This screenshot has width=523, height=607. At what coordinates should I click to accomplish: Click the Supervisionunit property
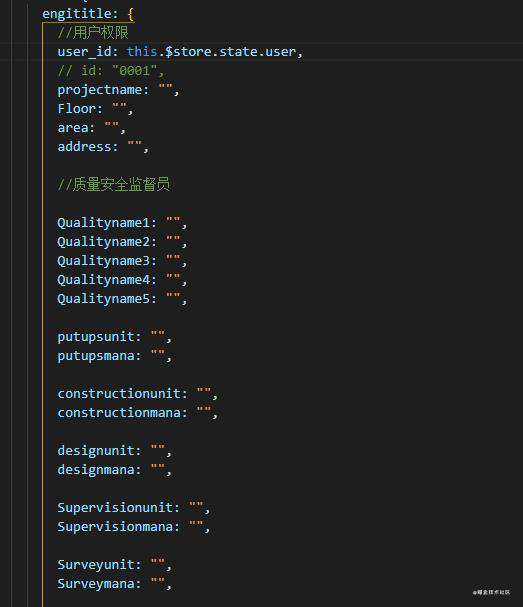point(115,508)
